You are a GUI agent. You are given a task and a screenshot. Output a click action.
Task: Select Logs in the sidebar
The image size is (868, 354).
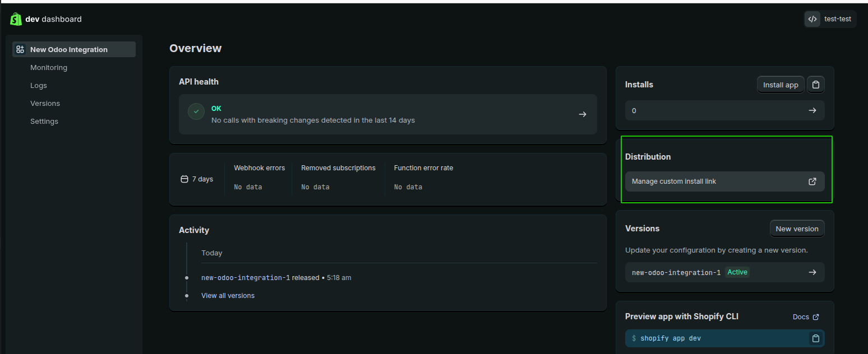[38, 85]
